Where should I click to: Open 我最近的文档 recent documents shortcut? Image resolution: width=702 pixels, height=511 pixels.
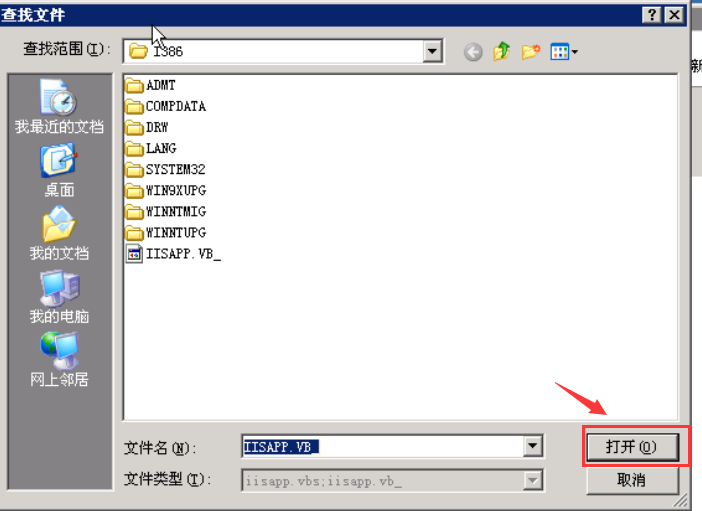pyautogui.click(x=59, y=106)
